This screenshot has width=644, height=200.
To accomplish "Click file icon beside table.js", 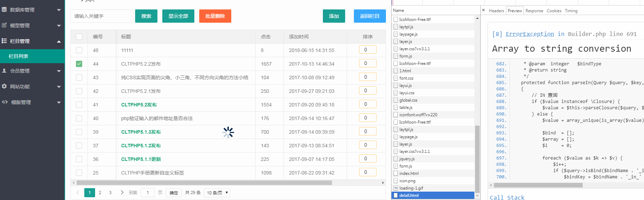I will point(396,108).
